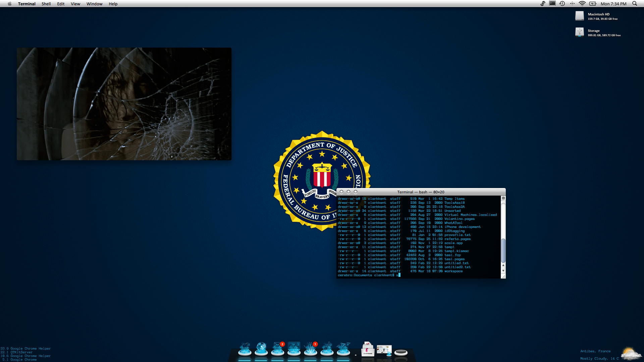Open the music note dock icon
Screen dimensions: 644x362
click(x=327, y=349)
